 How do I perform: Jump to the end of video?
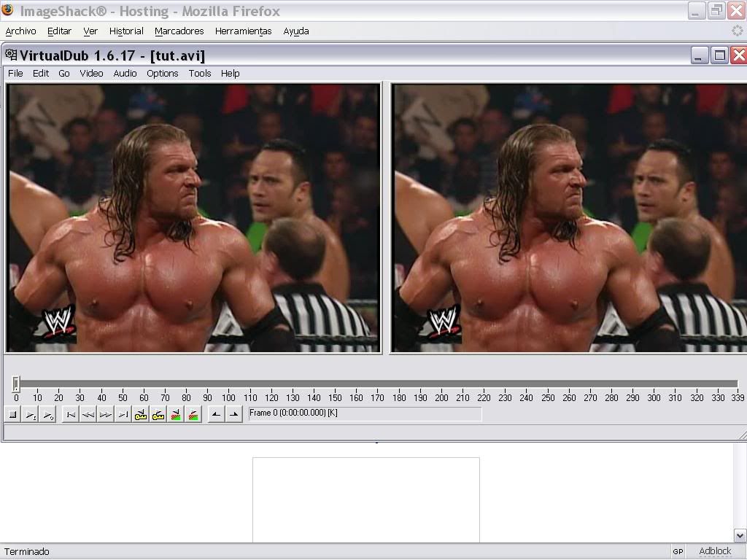123,415
